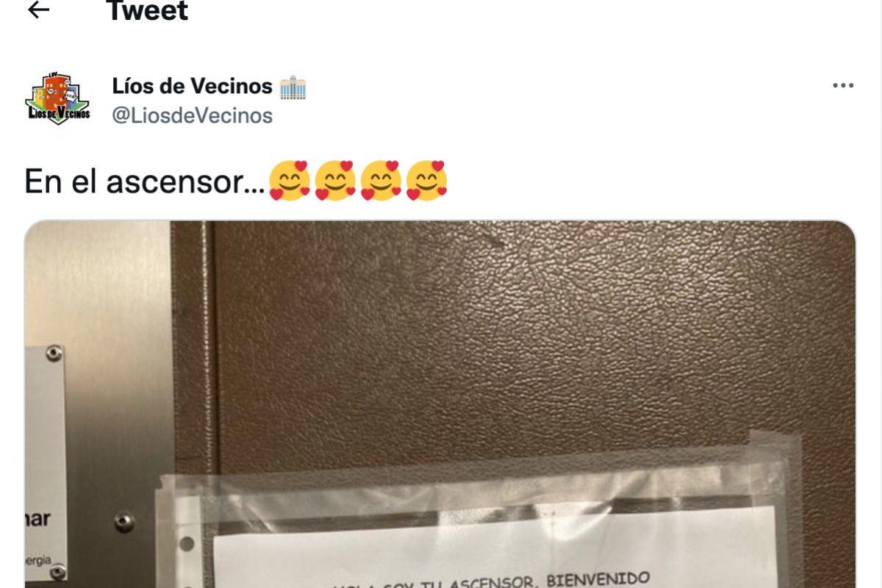Click the building emoji beside the account name
This screenshot has width=882, height=588.
click(293, 87)
